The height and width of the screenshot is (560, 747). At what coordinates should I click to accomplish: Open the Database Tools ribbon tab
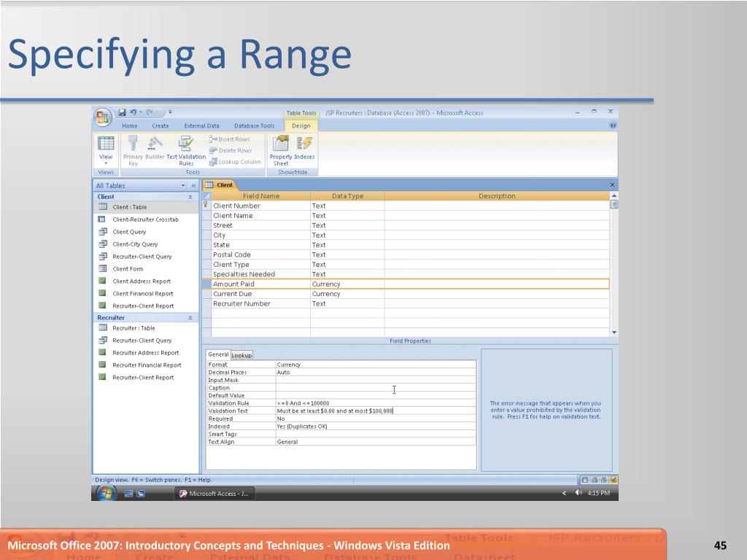[x=254, y=125]
